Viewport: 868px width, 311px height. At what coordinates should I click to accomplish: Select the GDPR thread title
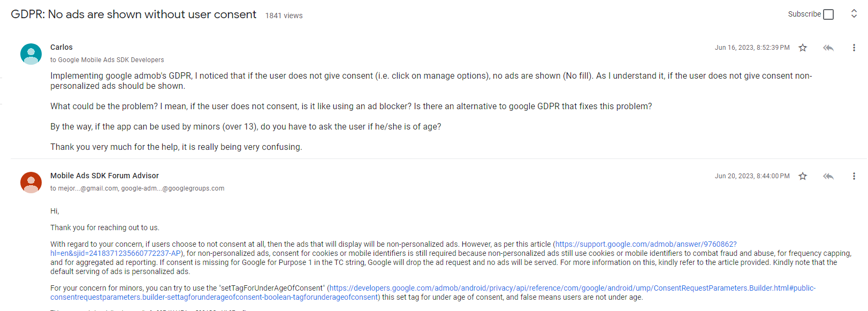point(133,14)
